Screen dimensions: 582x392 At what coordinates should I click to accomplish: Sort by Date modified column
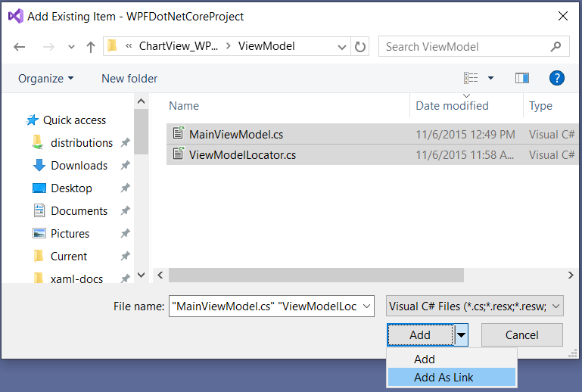(452, 106)
